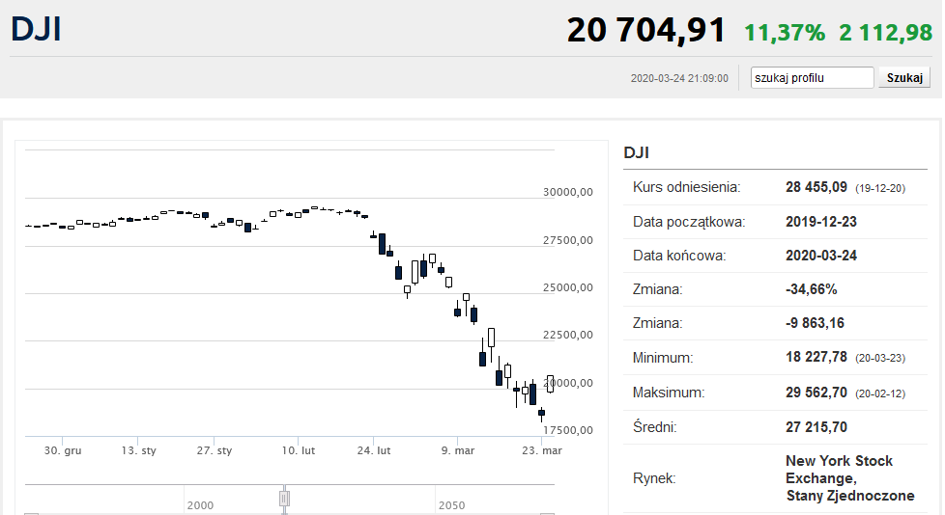The image size is (945, 515).
Task: Click the 'szukaj profilu' search field
Action: (812, 78)
